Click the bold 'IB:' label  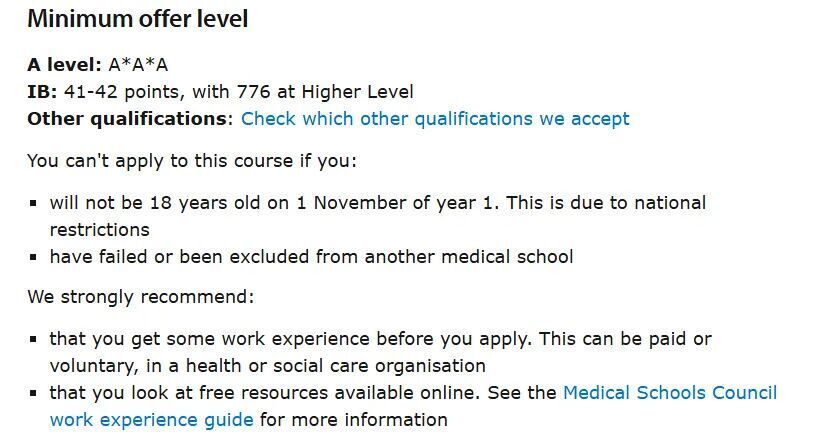[42, 92]
